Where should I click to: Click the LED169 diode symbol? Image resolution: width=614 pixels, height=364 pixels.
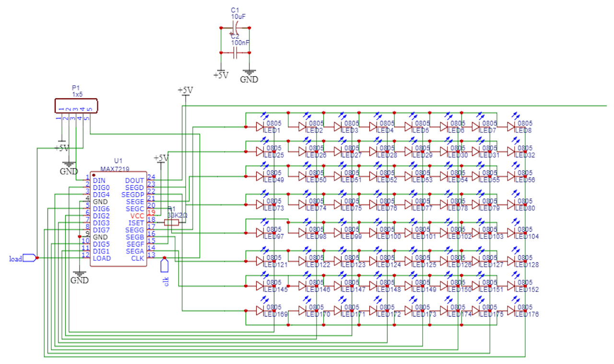(260, 311)
